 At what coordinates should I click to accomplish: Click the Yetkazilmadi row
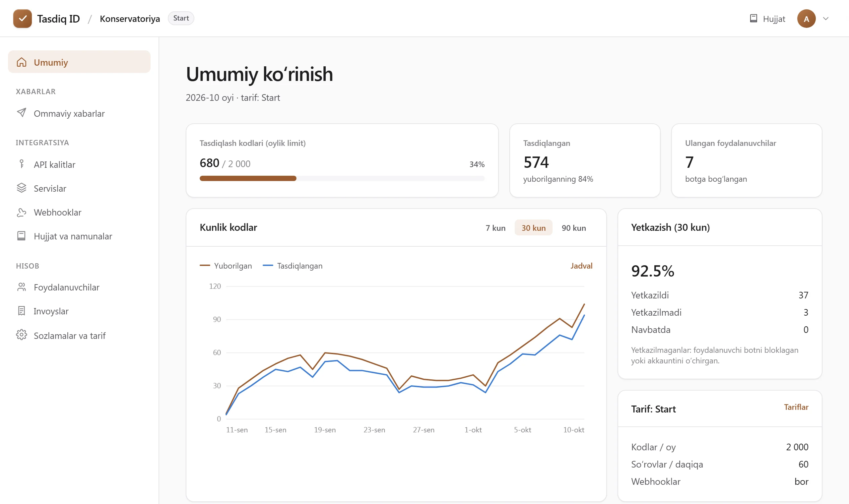coord(720,312)
